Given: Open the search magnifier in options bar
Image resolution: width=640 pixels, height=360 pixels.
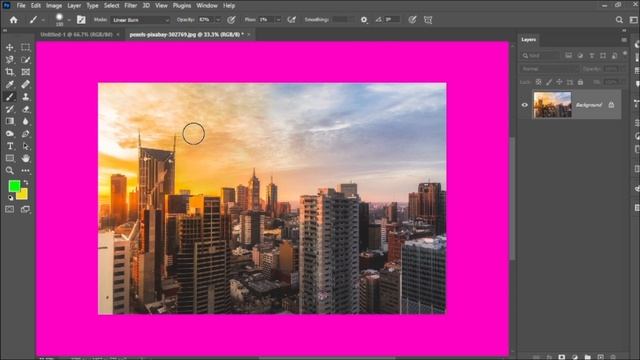Looking at the screenshot, I should click(x=619, y=20).
